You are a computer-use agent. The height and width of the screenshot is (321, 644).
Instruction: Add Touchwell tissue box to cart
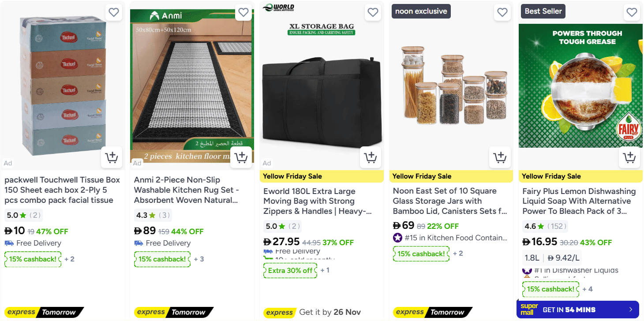pos(112,157)
